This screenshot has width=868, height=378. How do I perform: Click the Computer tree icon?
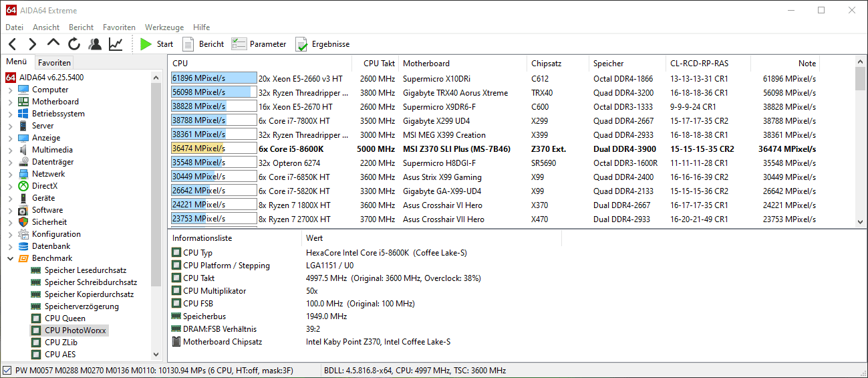pyautogui.click(x=23, y=90)
